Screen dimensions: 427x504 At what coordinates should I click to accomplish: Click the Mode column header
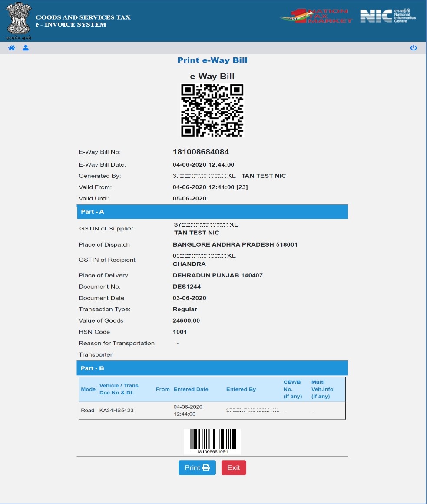(x=88, y=389)
